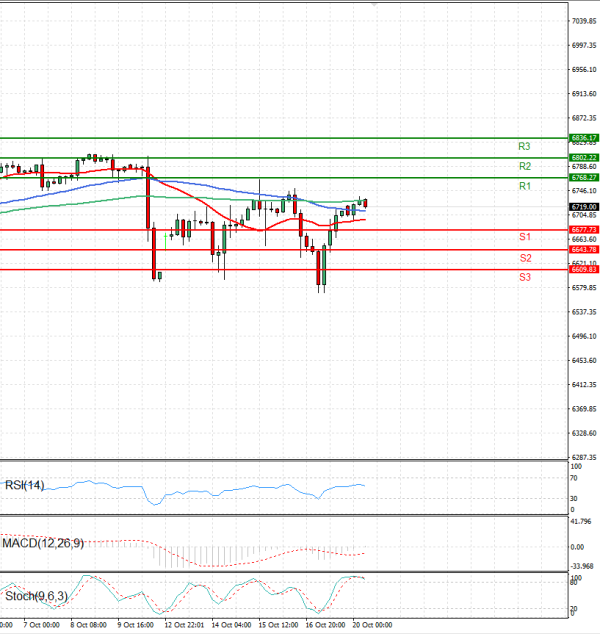Select the S2 support label
This screenshot has width=600, height=634.
[x=524, y=258]
